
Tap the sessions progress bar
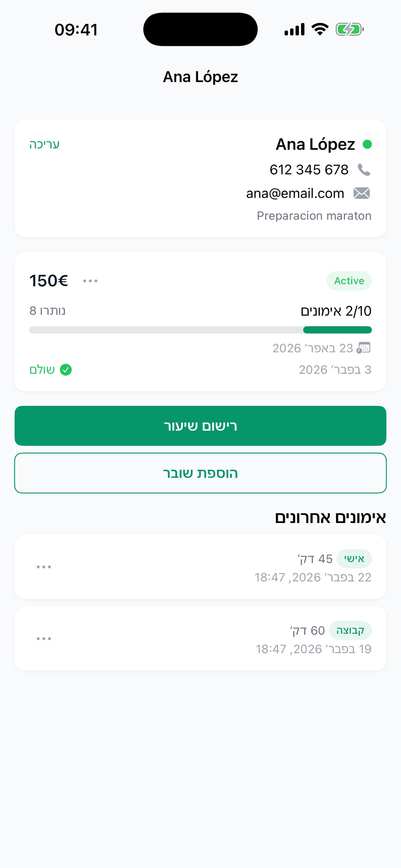coord(200,330)
